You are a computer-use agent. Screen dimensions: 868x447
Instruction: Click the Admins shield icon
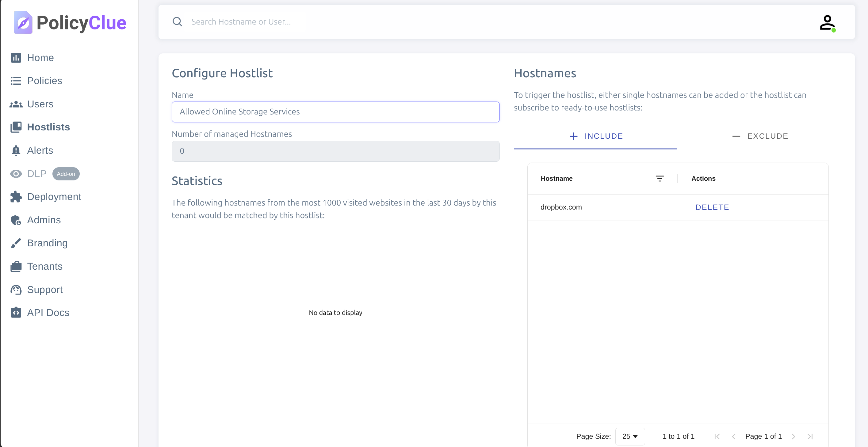16,220
